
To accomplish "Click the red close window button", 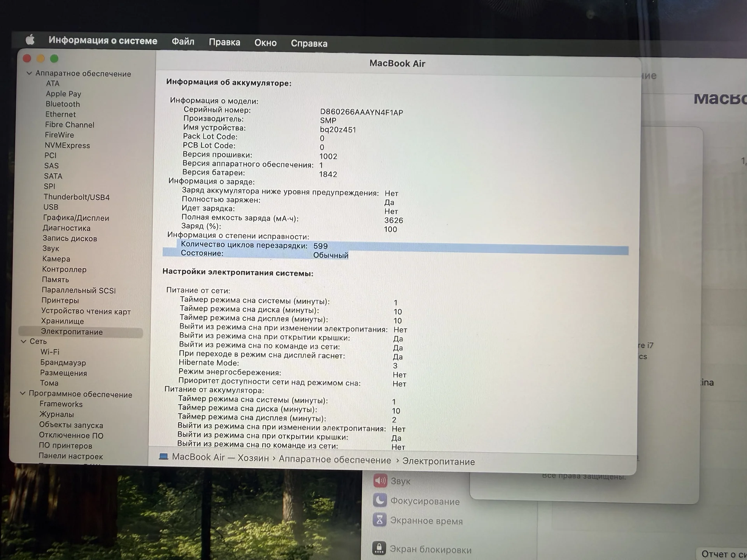I will (x=27, y=58).
